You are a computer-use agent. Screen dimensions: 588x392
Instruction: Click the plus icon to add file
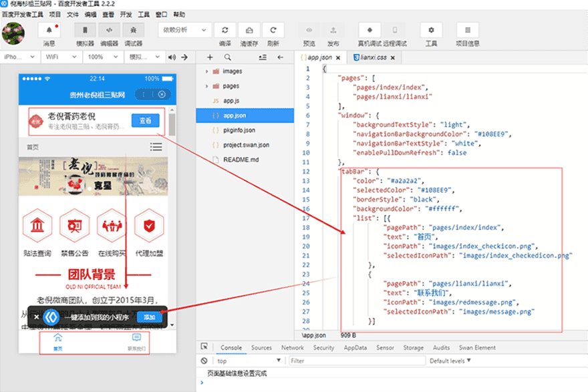[210, 57]
